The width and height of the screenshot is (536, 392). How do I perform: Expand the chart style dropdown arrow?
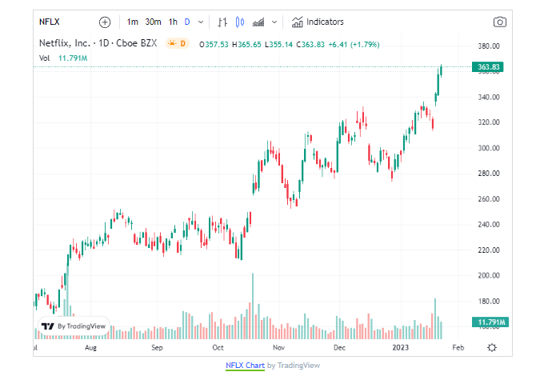click(274, 22)
